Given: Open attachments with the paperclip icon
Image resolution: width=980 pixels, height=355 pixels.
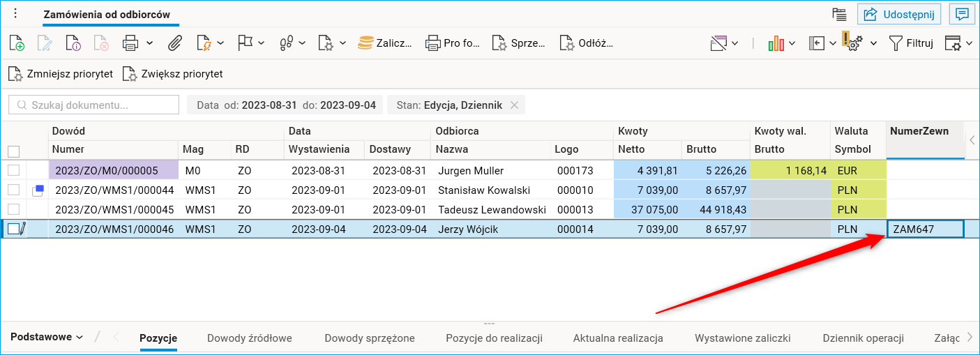Looking at the screenshot, I should (174, 43).
